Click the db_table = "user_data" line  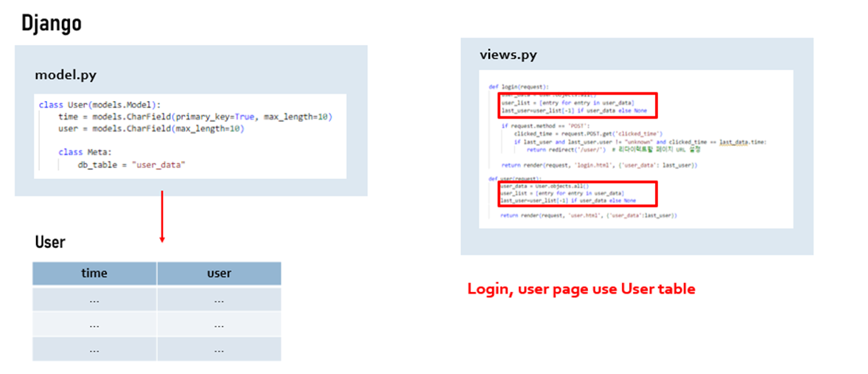[131, 165]
